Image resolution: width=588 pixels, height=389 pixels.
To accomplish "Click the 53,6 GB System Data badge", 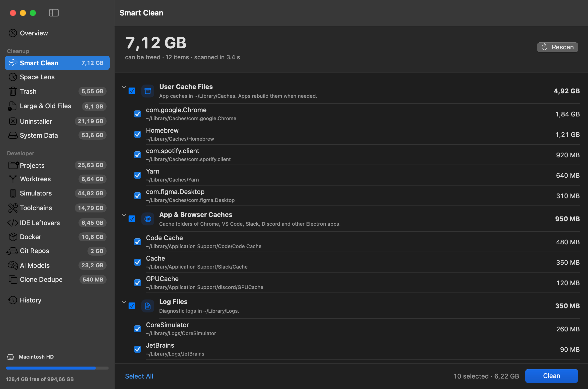I will point(92,135).
